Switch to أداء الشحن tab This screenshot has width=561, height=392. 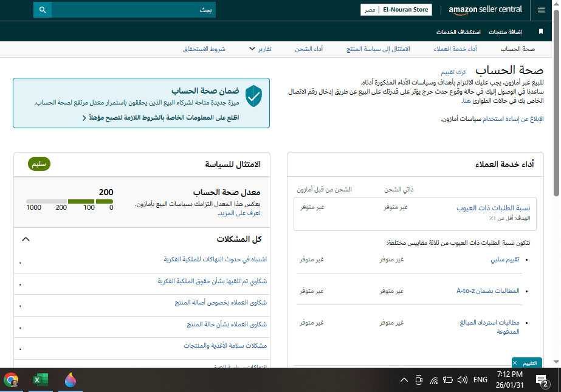[309, 49]
